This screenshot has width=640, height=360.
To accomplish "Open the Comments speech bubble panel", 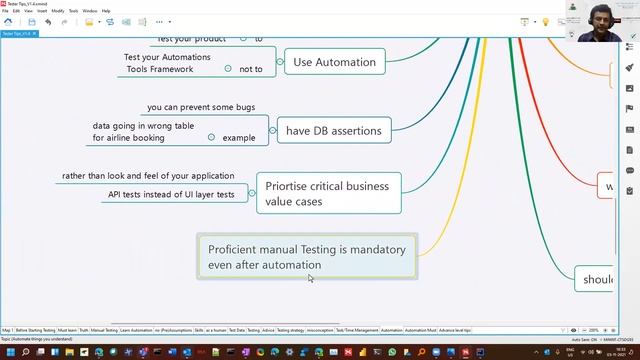I will 630,170.
